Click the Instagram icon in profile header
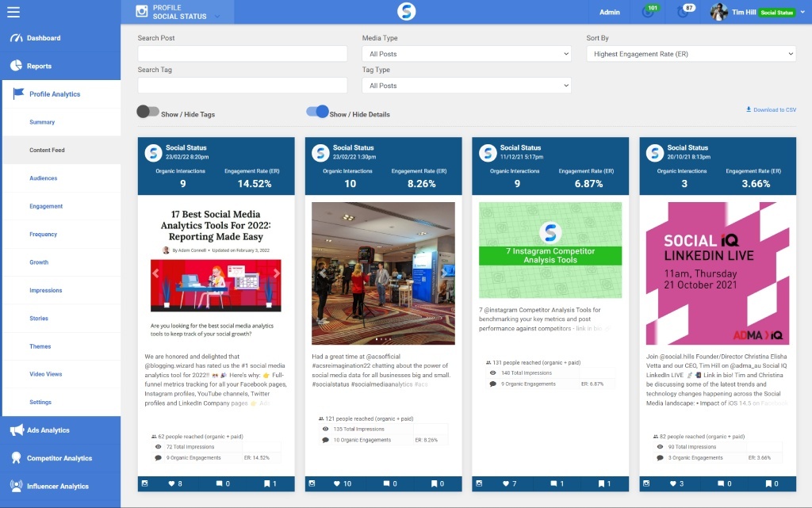 (141, 11)
